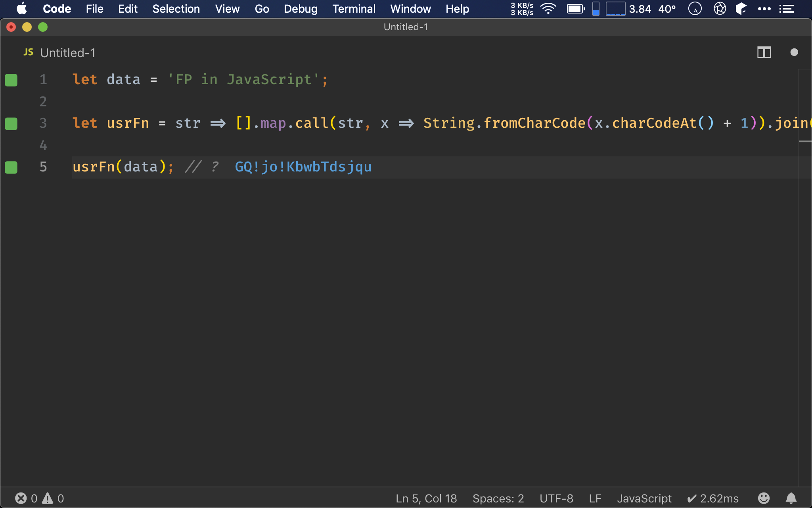Select encoding via UTF-8 indicator

click(x=556, y=498)
